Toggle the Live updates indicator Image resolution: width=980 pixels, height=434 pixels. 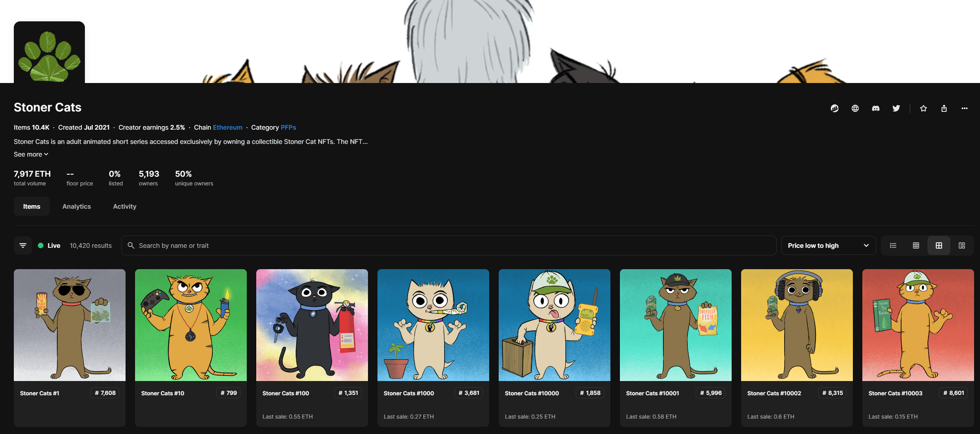pyautogui.click(x=49, y=245)
